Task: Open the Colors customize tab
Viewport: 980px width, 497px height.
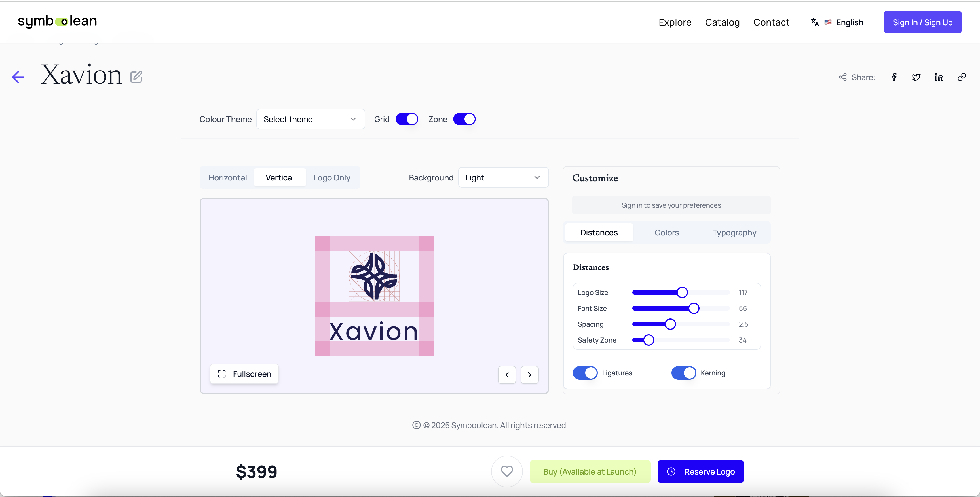Action: pos(667,232)
